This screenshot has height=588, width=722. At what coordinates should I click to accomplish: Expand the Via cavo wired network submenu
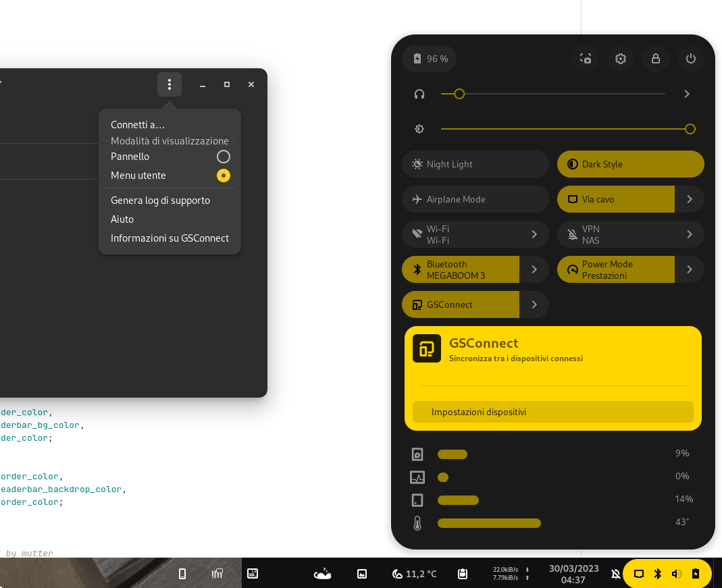[690, 199]
